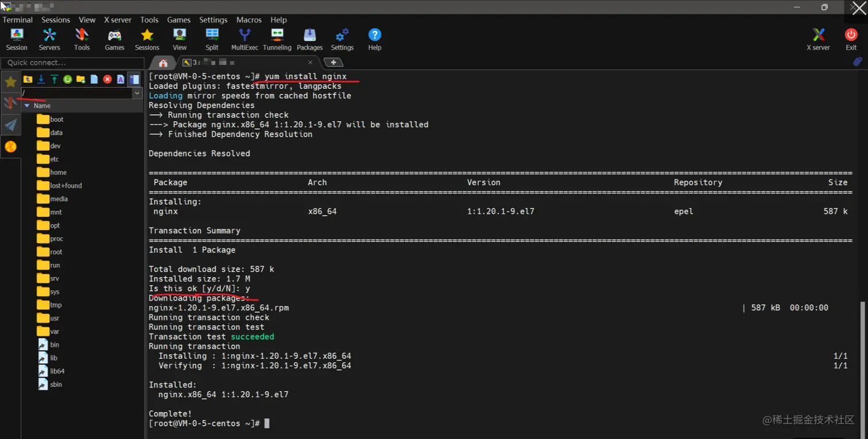Select the lost+found folder
The width and height of the screenshot is (868, 439).
(x=59, y=185)
